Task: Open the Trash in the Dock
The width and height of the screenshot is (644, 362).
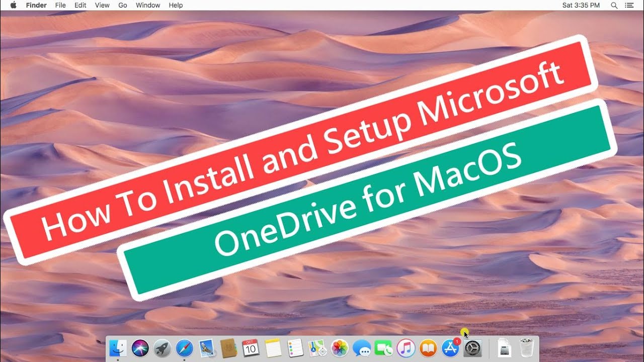Action: click(526, 348)
